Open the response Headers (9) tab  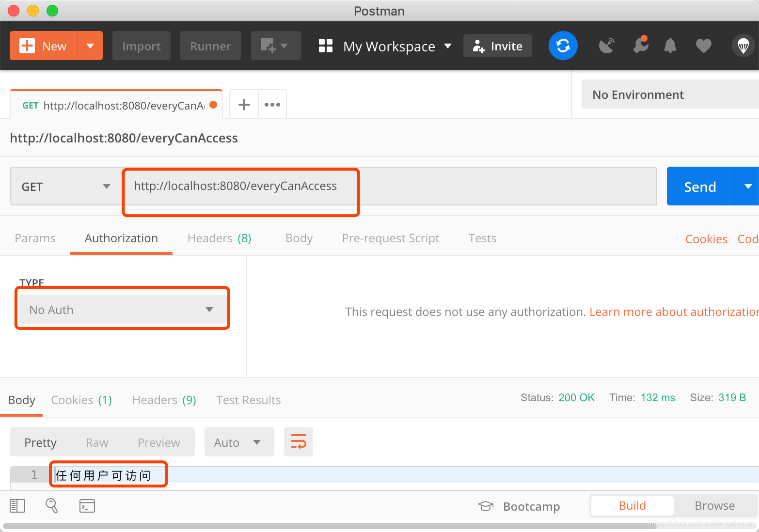(164, 400)
